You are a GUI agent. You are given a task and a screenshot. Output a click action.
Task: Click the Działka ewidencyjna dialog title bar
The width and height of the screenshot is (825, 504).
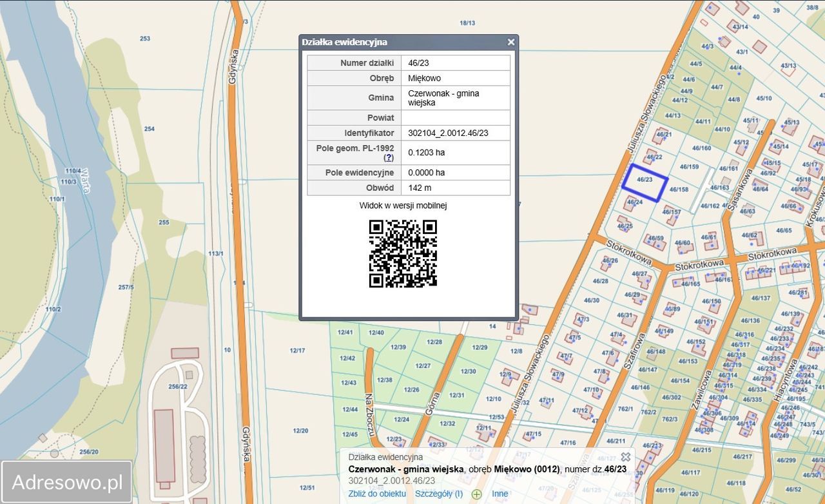click(x=400, y=43)
